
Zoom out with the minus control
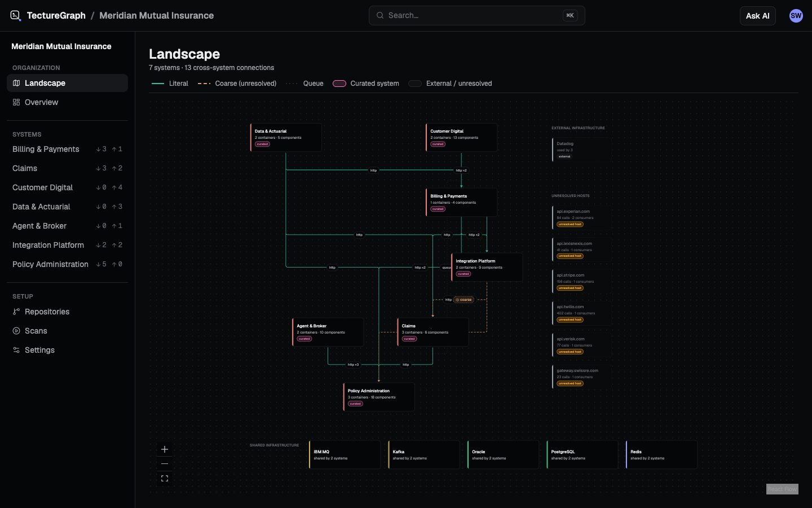coord(165,464)
